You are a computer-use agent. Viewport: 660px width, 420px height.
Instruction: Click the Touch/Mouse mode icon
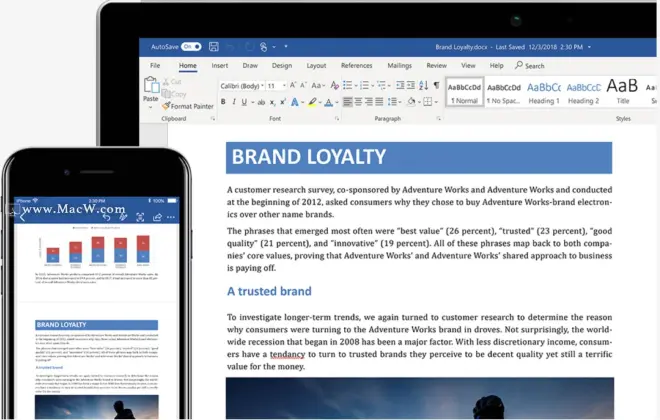[263, 47]
